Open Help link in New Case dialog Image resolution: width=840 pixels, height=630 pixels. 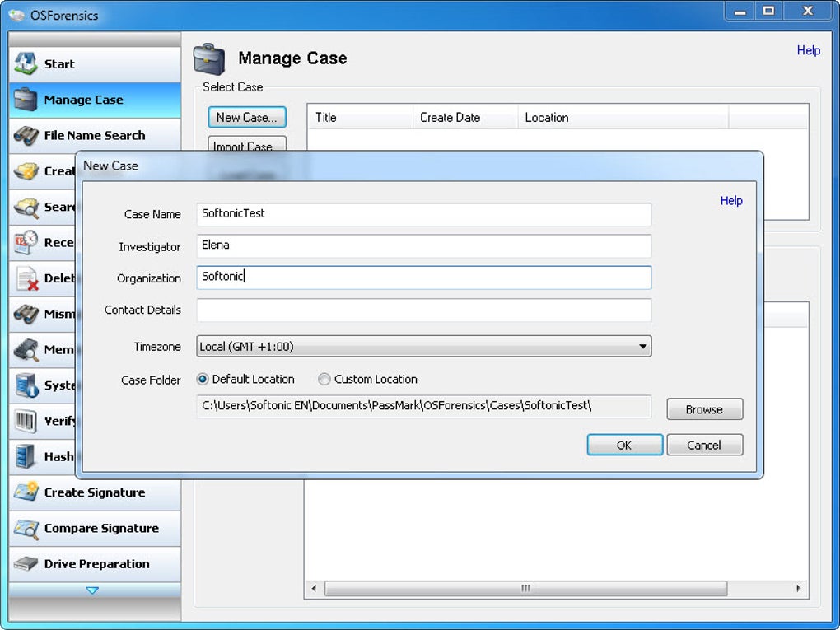click(x=731, y=200)
